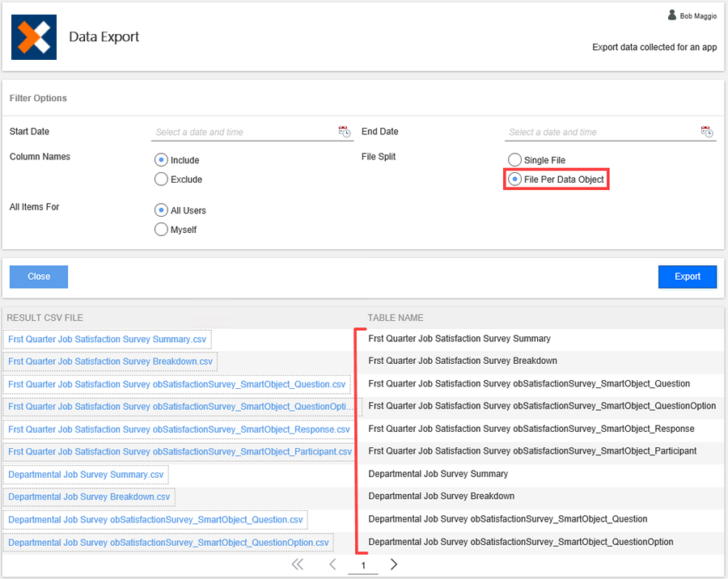Select the Single File split option
The width and height of the screenshot is (728, 579).
pos(514,160)
